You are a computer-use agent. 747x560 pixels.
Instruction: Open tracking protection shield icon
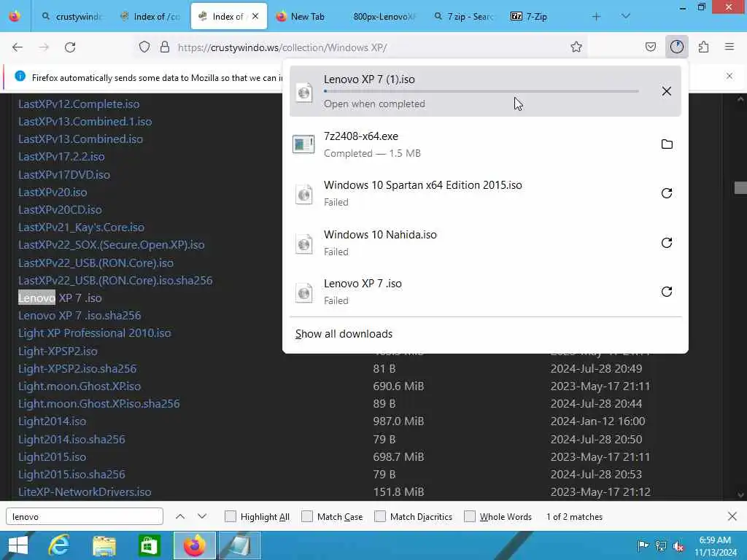pos(144,47)
